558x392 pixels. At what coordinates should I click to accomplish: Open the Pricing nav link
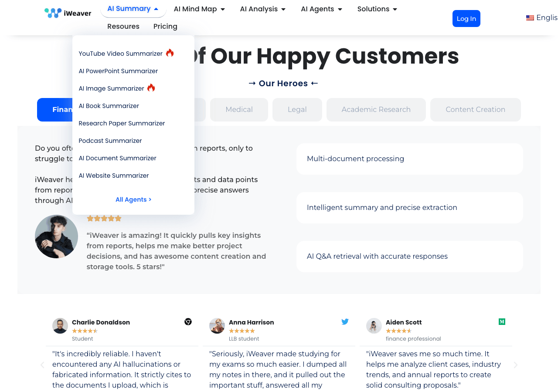click(165, 27)
